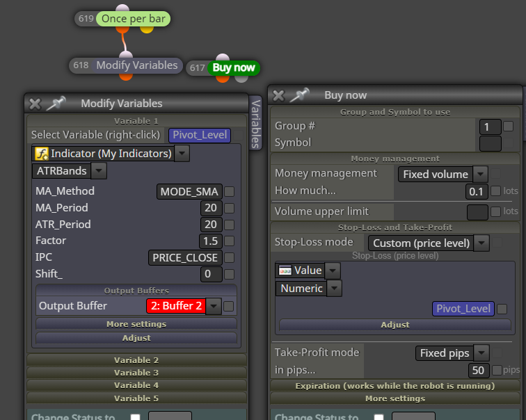The image size is (526, 420).
Task: Expand More settings in Modify Variables
Action: (x=136, y=324)
